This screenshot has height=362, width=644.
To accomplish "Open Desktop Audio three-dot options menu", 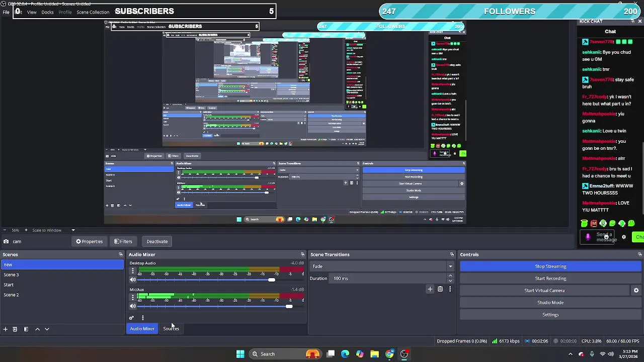I will point(133,271).
